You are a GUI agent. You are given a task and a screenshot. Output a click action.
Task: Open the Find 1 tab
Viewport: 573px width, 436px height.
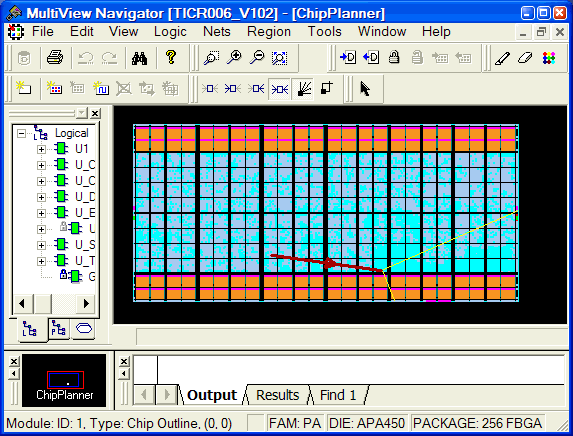(x=338, y=395)
